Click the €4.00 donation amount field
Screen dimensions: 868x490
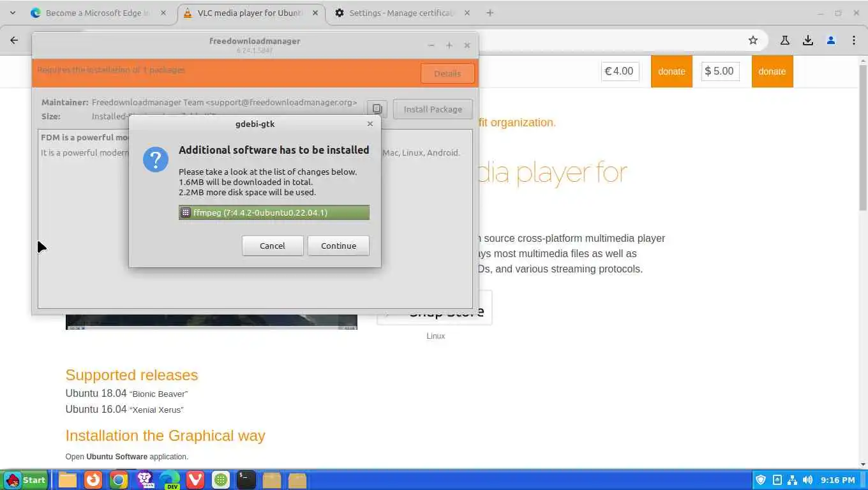(x=620, y=71)
